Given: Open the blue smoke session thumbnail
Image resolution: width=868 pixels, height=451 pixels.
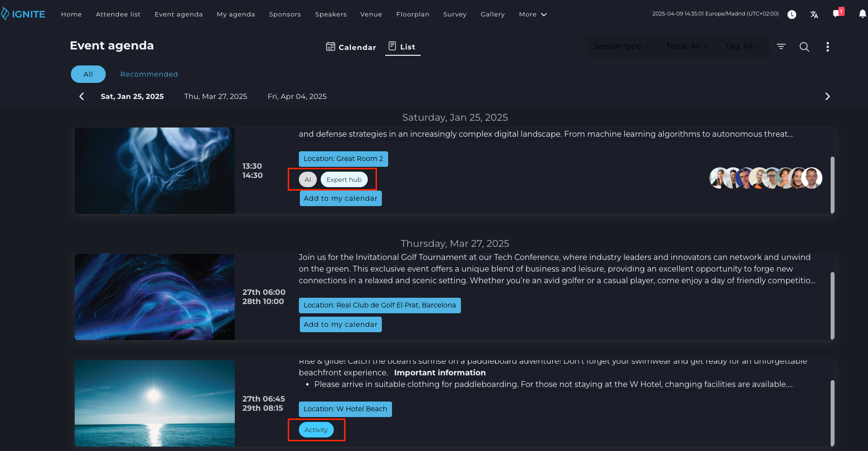Looking at the screenshot, I should pyautogui.click(x=155, y=171).
